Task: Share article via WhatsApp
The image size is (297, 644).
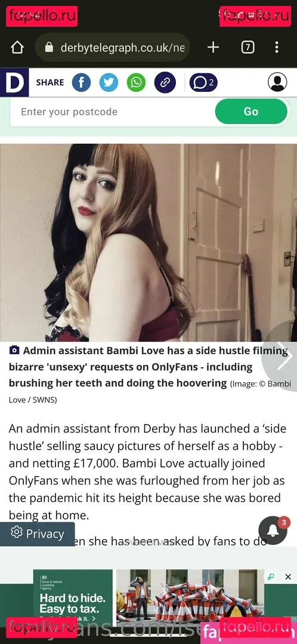Action: [136, 82]
